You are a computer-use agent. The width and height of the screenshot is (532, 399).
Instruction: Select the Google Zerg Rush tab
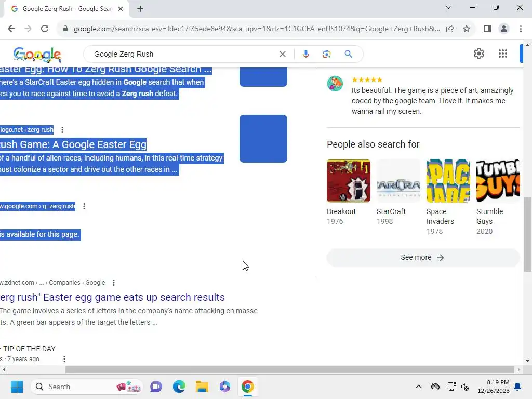(x=66, y=9)
